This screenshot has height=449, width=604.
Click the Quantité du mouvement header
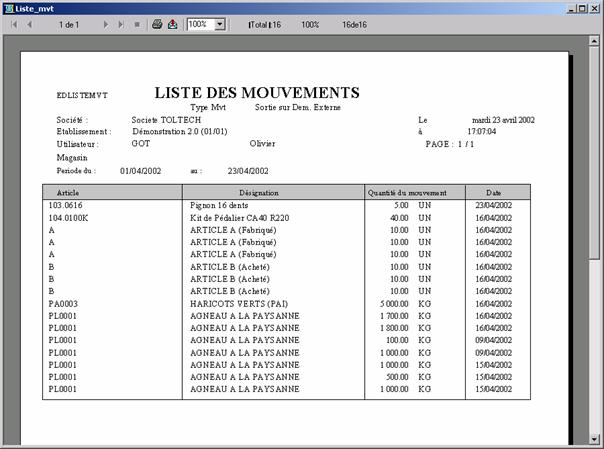coord(414,192)
